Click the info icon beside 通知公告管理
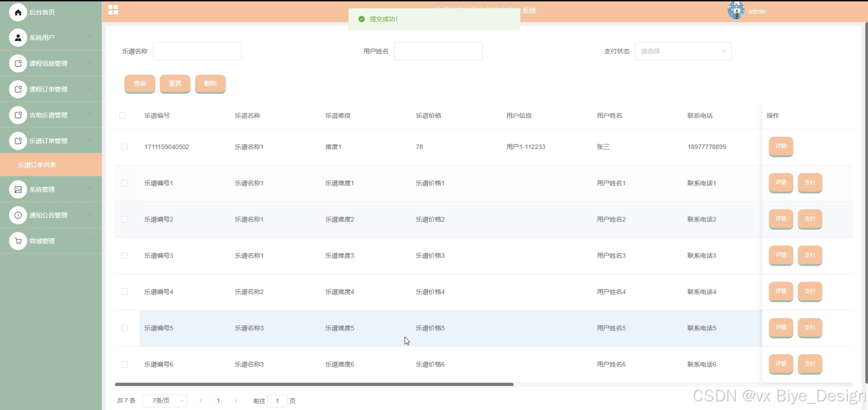 [x=18, y=215]
